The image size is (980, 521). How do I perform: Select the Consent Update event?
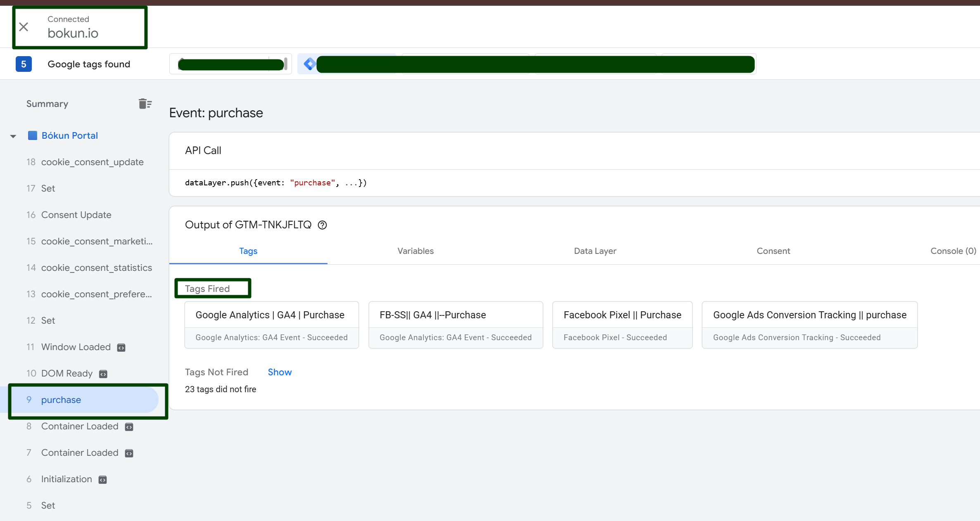pos(76,215)
